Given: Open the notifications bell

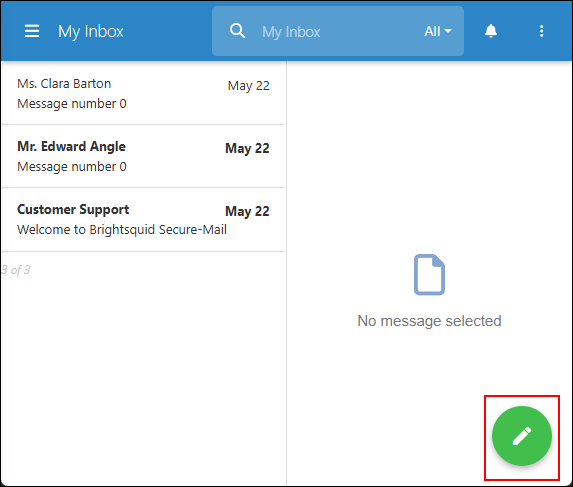Looking at the screenshot, I should coord(491,31).
